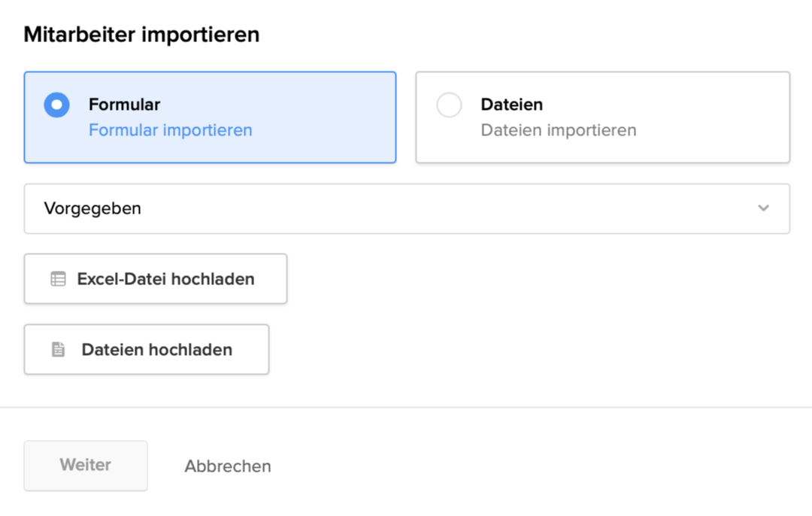Click the Weiter button
The height and width of the screenshot is (516, 812).
pyautogui.click(x=86, y=466)
